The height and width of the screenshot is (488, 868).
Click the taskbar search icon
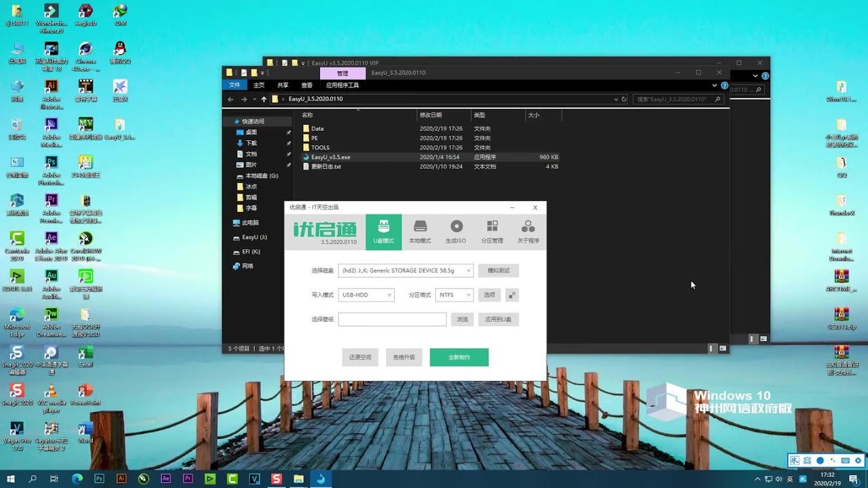[33, 479]
